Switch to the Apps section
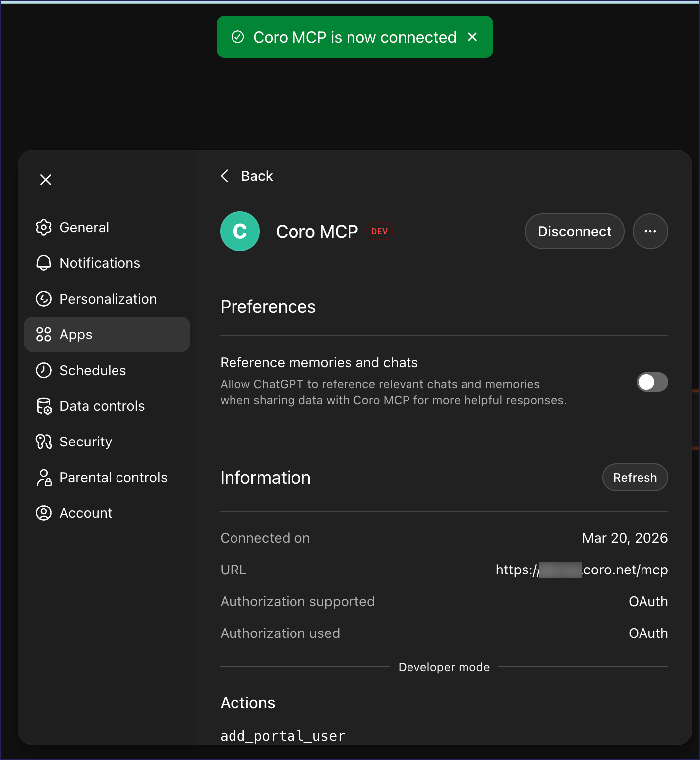 tap(75, 334)
